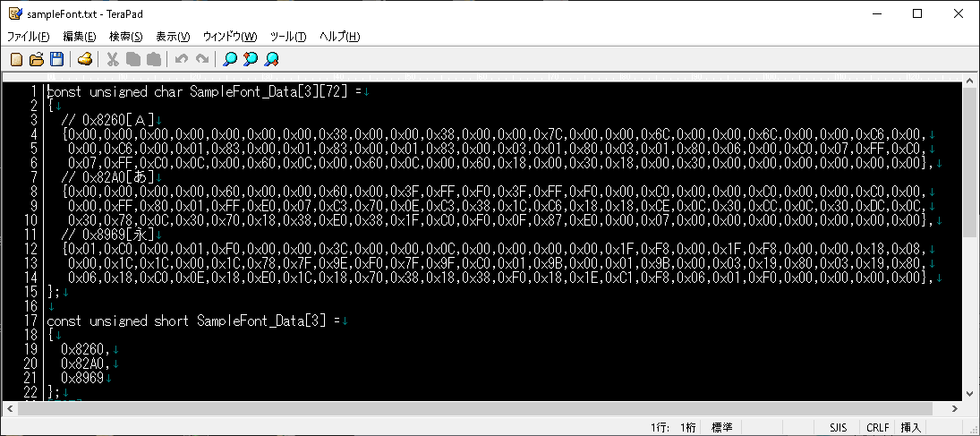Viewport: 980px width, 436px height.
Task: Click the comment // 0x8969[永]
Action: [x=107, y=235]
